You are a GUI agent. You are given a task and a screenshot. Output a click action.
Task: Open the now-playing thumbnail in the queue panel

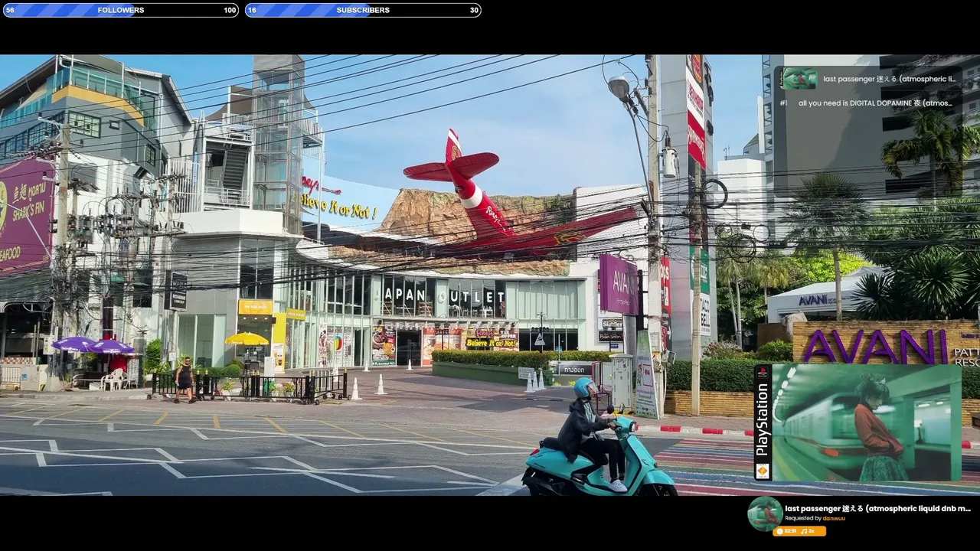click(799, 79)
